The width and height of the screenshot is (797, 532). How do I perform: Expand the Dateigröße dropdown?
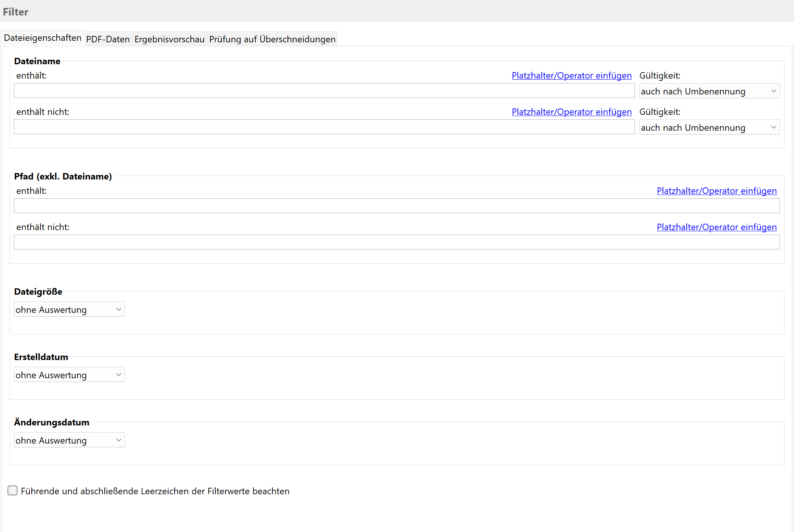[69, 309]
